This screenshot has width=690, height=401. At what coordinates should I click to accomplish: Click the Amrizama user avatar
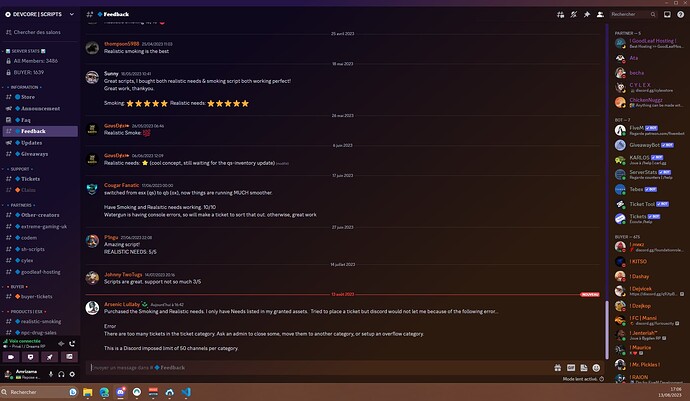tap(8, 374)
